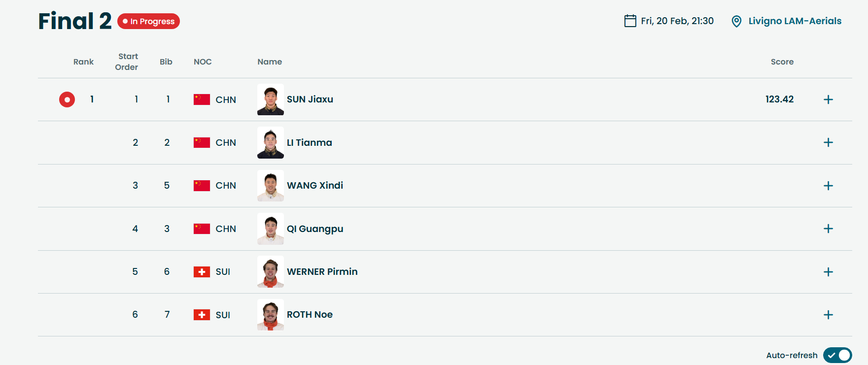868x365 pixels.
Task: Expand ROTH Noe row details
Action: coord(828,315)
